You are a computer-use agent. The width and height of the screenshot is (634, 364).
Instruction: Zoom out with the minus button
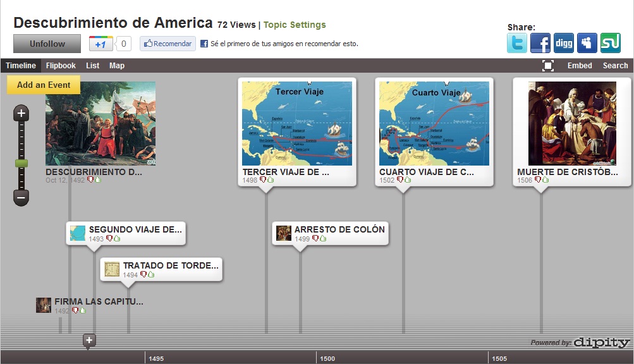(x=21, y=198)
